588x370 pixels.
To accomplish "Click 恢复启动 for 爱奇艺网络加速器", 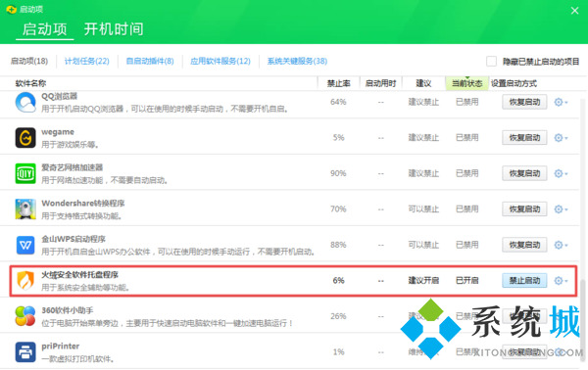I will pos(524,173).
